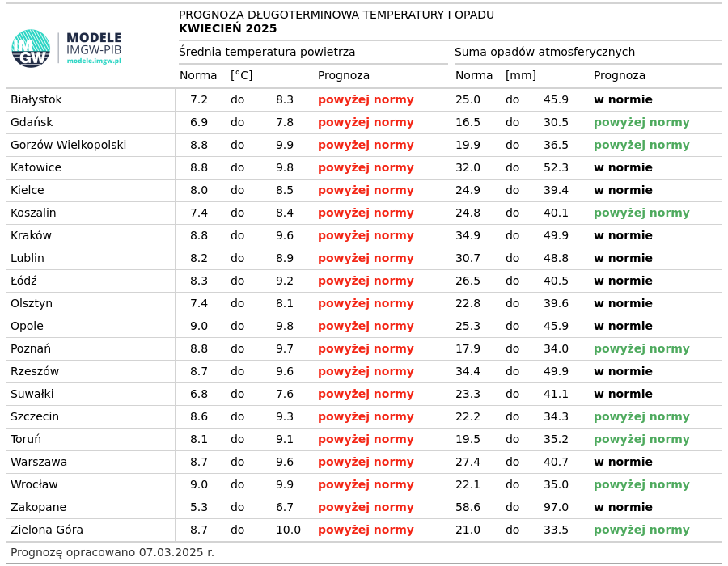Screen dimensions: 728x566
Task: Click the Suma opadów atmosferycznych header
Action: tap(544, 52)
